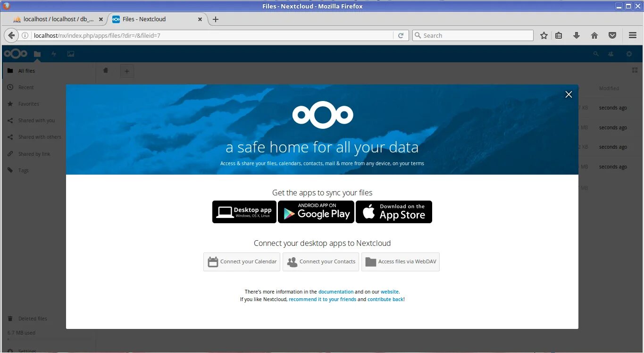
Task: Open the App Store download badge
Action: coord(394,212)
